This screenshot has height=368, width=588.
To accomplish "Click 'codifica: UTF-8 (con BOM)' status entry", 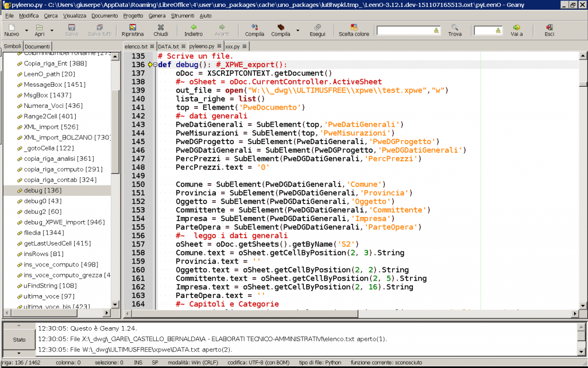I will pos(258,363).
